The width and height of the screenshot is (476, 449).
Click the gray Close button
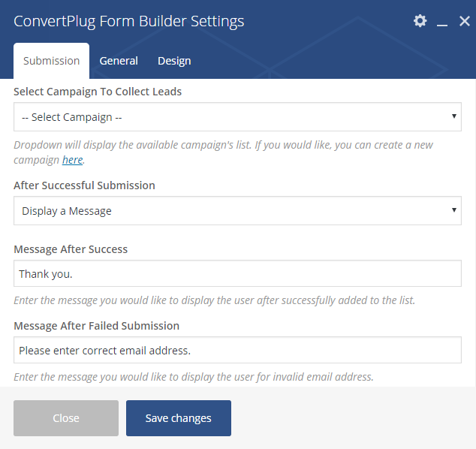pyautogui.click(x=66, y=418)
